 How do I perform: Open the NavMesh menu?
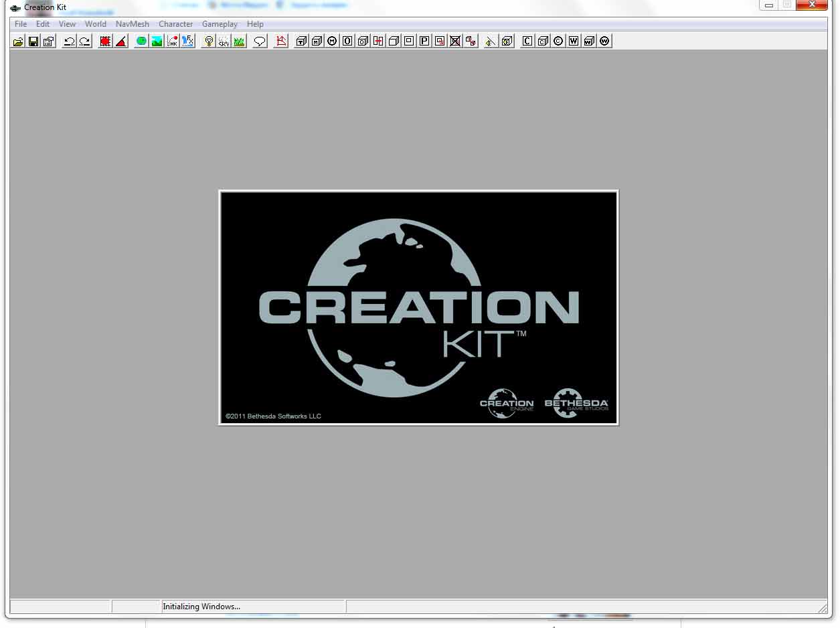click(x=133, y=24)
